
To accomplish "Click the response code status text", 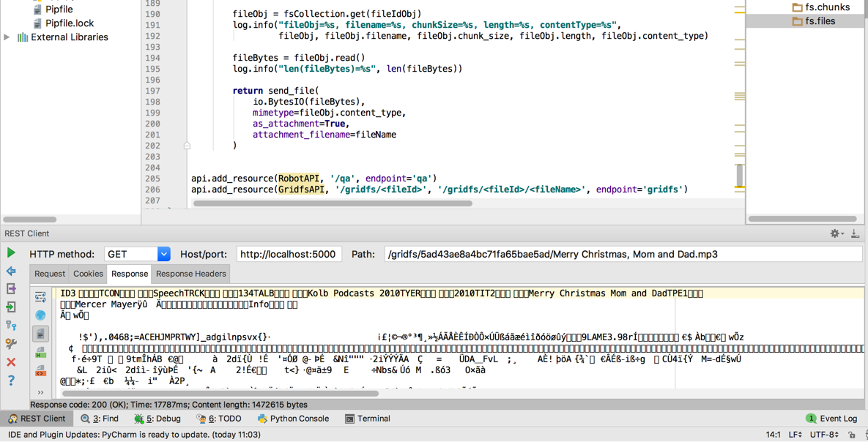I will (169, 405).
